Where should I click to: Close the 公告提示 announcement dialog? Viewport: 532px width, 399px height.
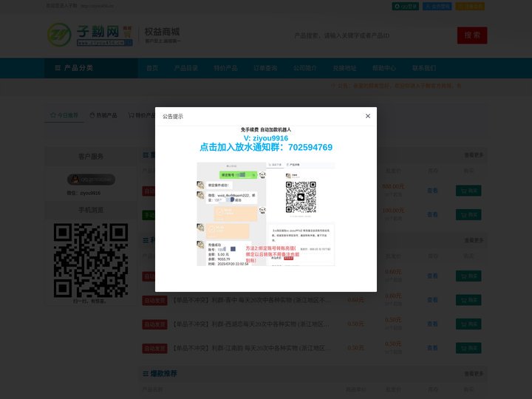pos(368,116)
